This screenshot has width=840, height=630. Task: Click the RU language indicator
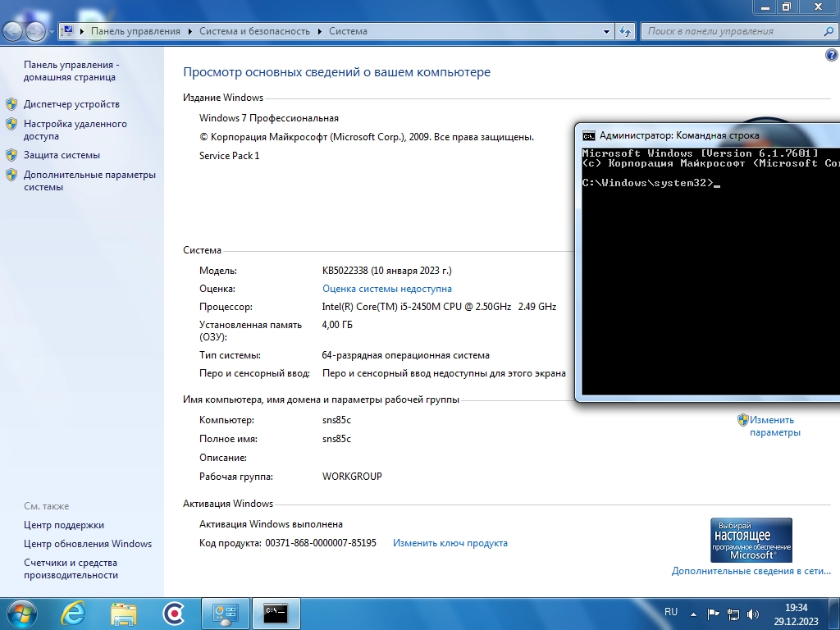pos(671,612)
